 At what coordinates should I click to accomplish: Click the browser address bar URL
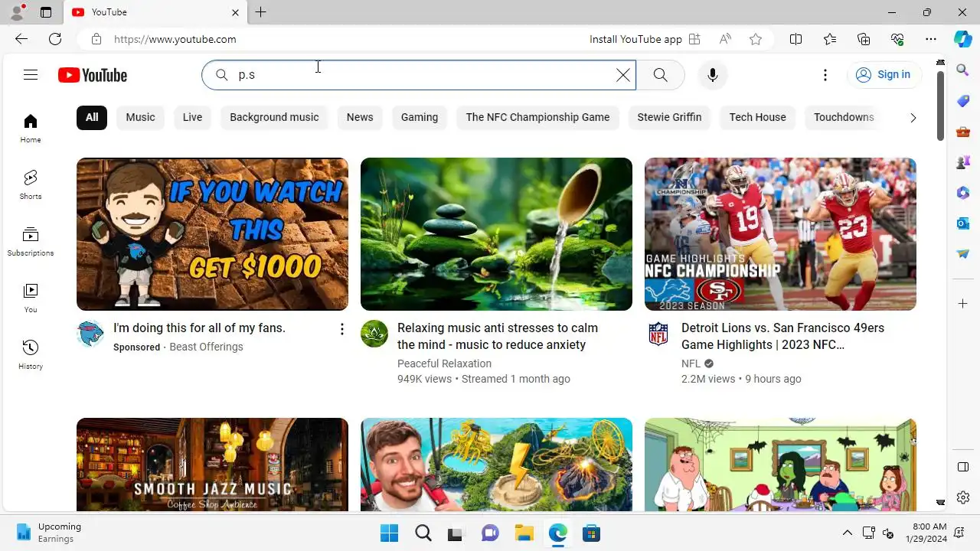[x=175, y=39]
